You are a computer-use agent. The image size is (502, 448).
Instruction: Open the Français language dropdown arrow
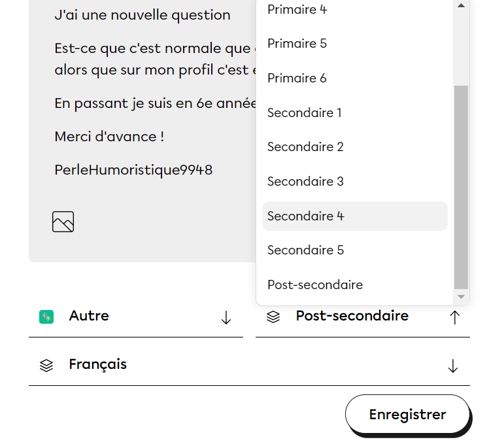[453, 366]
